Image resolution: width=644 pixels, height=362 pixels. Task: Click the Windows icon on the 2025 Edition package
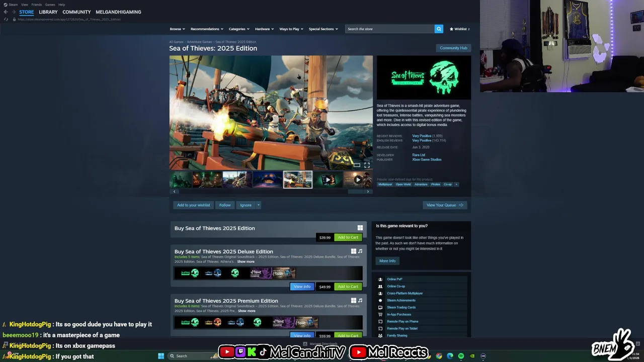pyautogui.click(x=360, y=228)
